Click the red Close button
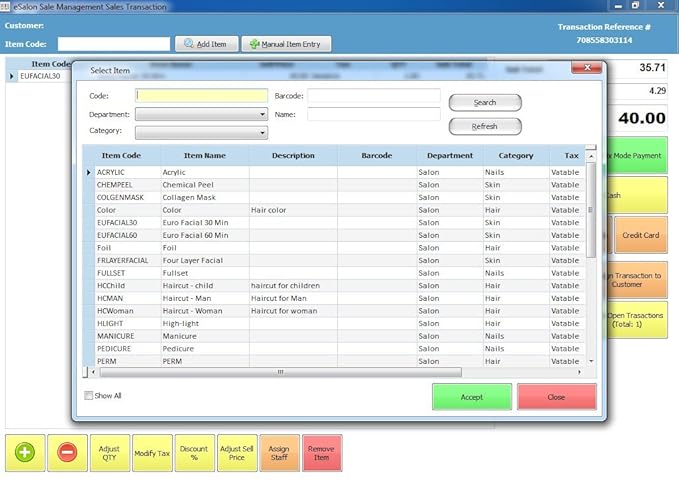Image resolution: width=679 pixels, height=483 pixels. point(556,397)
